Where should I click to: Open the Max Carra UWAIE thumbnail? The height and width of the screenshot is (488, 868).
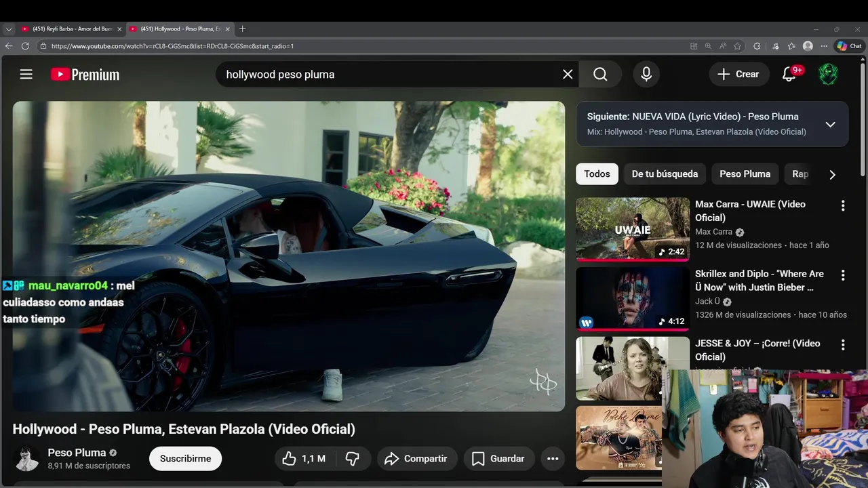(x=633, y=229)
